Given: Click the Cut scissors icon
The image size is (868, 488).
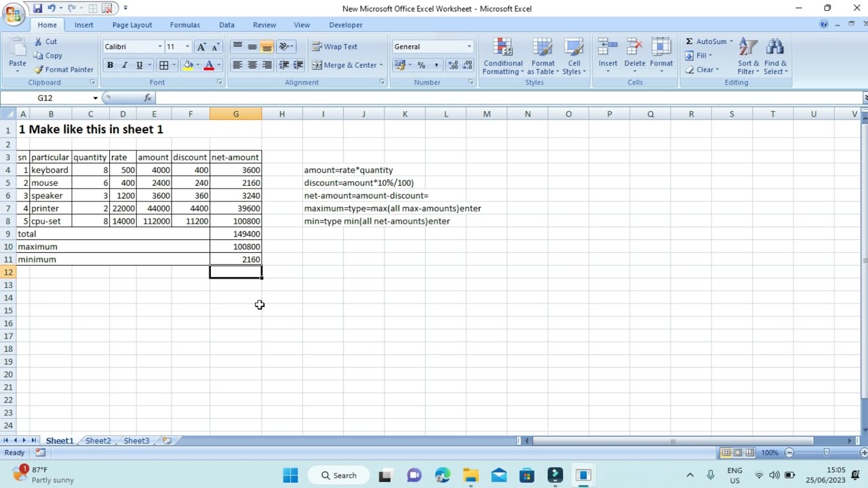Looking at the screenshot, I should pyautogui.click(x=38, y=41).
